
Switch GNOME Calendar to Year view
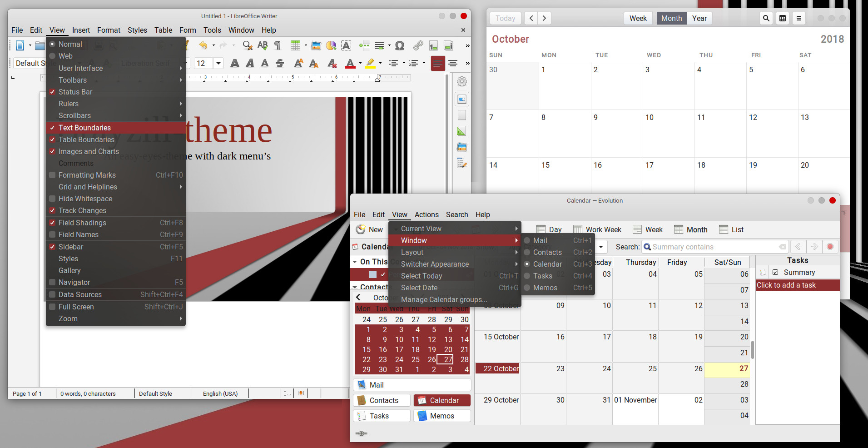pyautogui.click(x=699, y=18)
